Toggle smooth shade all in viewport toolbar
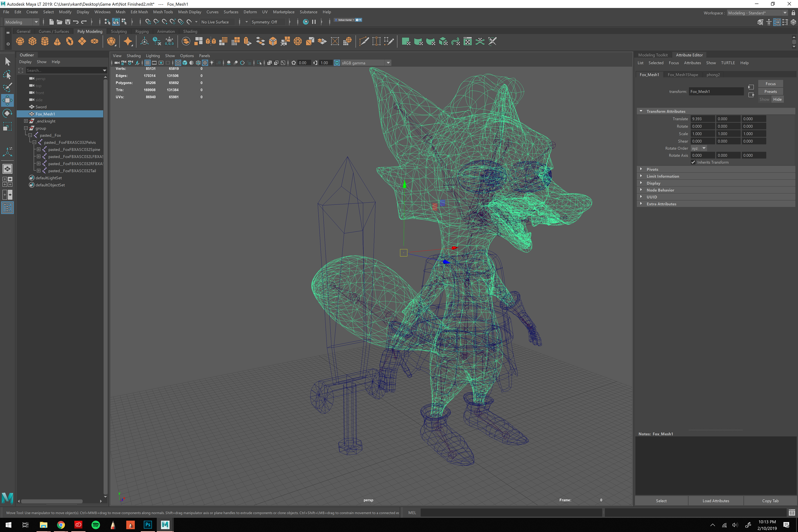Screen dimensions: 798x532 pos(185,63)
